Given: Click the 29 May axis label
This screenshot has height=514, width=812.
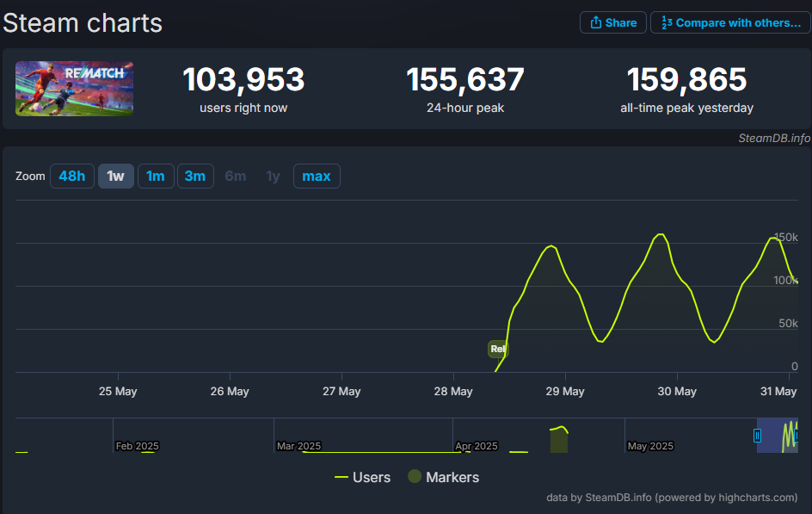Looking at the screenshot, I should 565,391.
